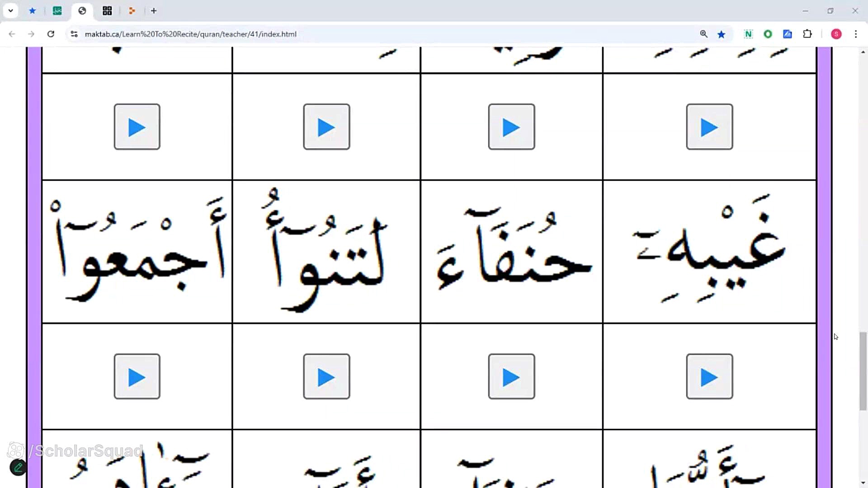Open the Extensions puzzle piece menu
868x488 pixels.
point(807,34)
